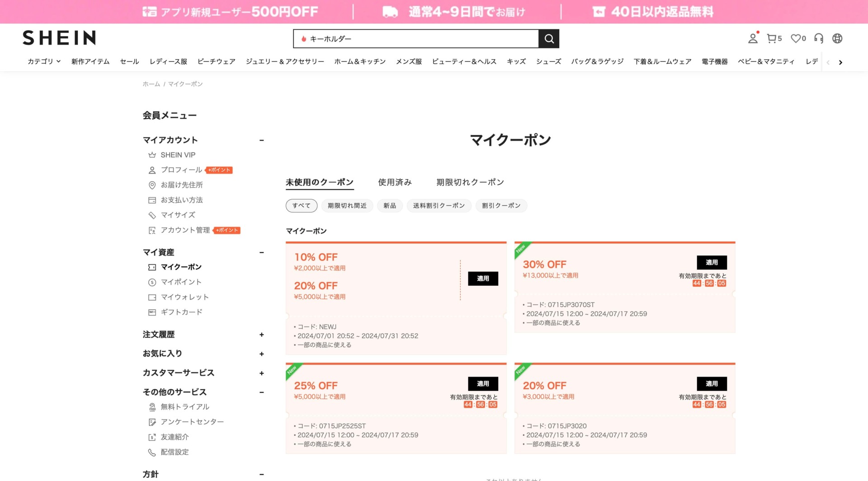The width and height of the screenshot is (868, 481).
Task: Open ジュエリー＆アクセサリー in the navigation
Action: pos(285,61)
